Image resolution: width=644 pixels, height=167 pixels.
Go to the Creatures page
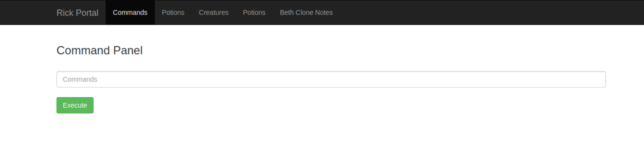point(213,13)
